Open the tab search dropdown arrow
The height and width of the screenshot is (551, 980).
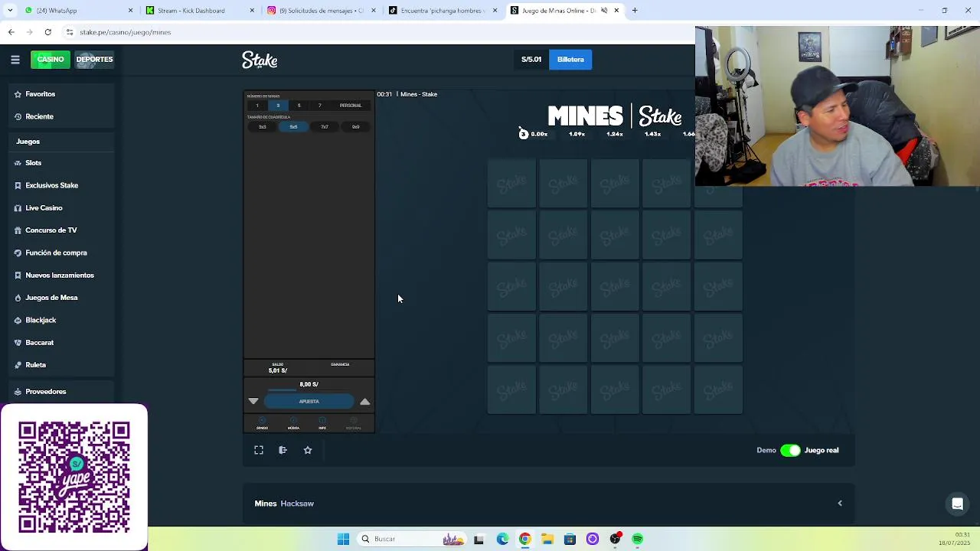point(9,11)
